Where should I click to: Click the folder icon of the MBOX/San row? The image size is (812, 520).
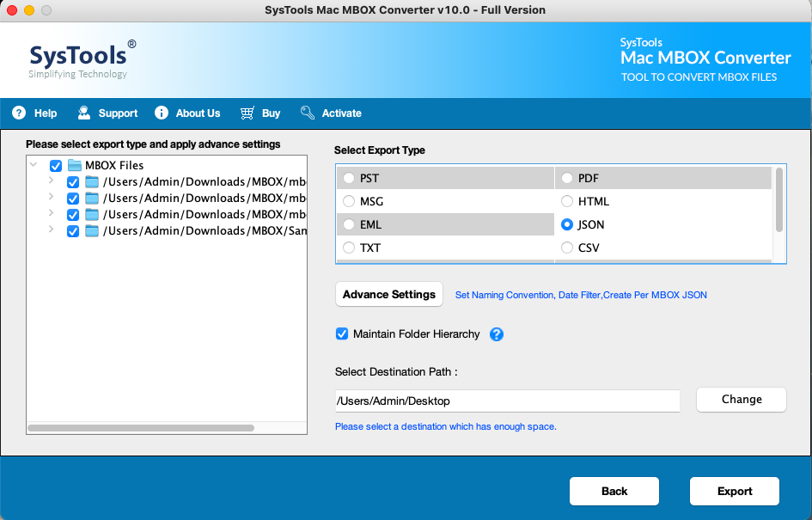click(92, 231)
